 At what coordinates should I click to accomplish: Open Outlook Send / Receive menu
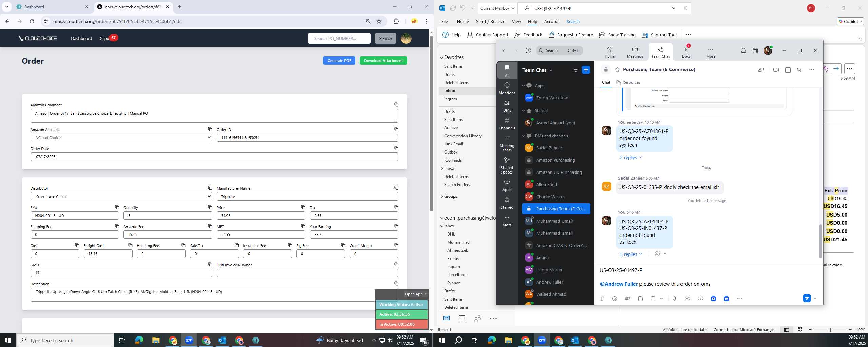[490, 21]
